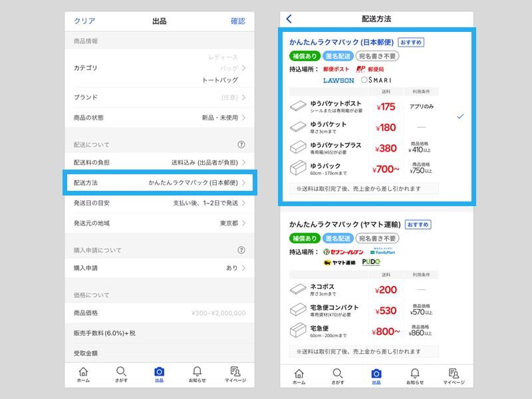
Task: Click the ¥200 ネコポス price
Action: 386,290
